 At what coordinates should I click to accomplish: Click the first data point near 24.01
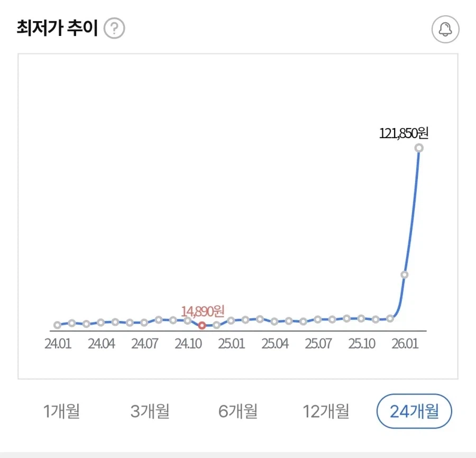(57, 325)
